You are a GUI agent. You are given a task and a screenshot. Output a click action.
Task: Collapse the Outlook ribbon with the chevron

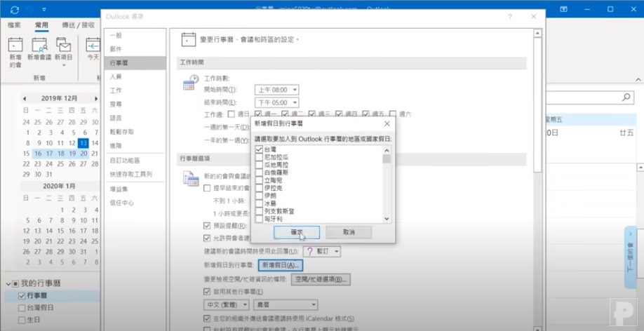pos(638,80)
